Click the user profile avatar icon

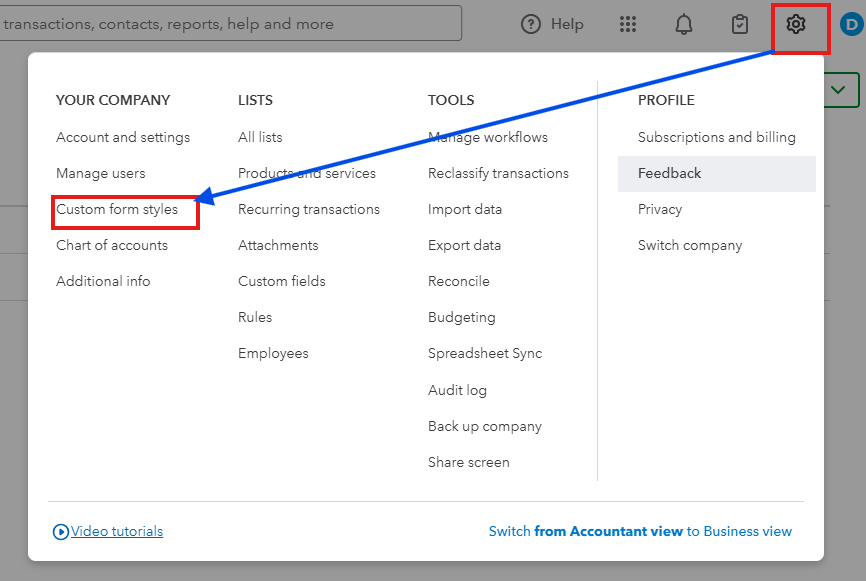click(852, 25)
